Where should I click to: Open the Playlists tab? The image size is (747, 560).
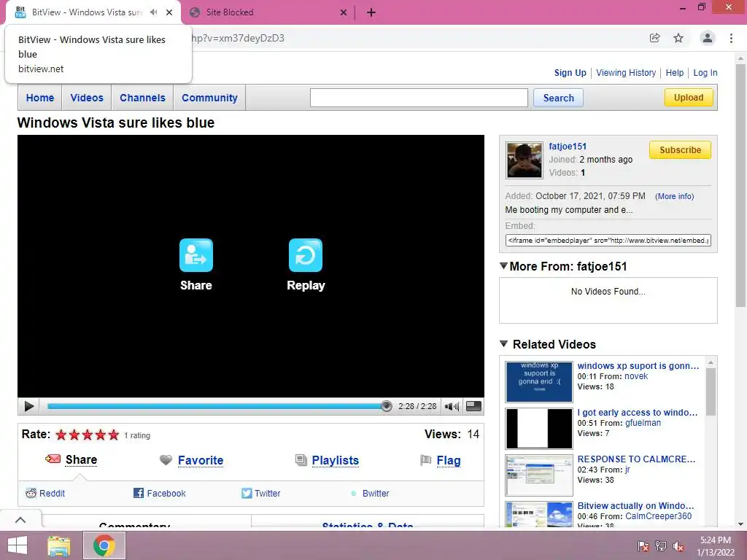[x=336, y=461]
